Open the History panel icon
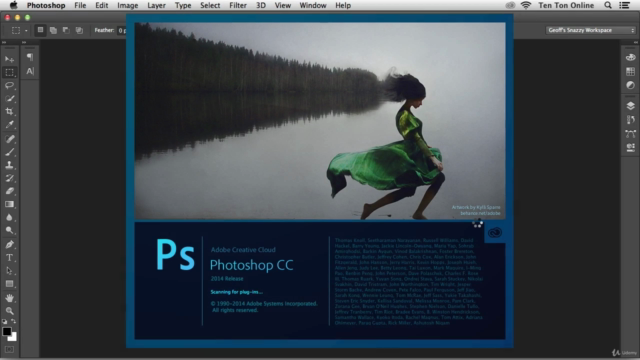Viewport: 640px width, 360px height. click(x=630, y=120)
